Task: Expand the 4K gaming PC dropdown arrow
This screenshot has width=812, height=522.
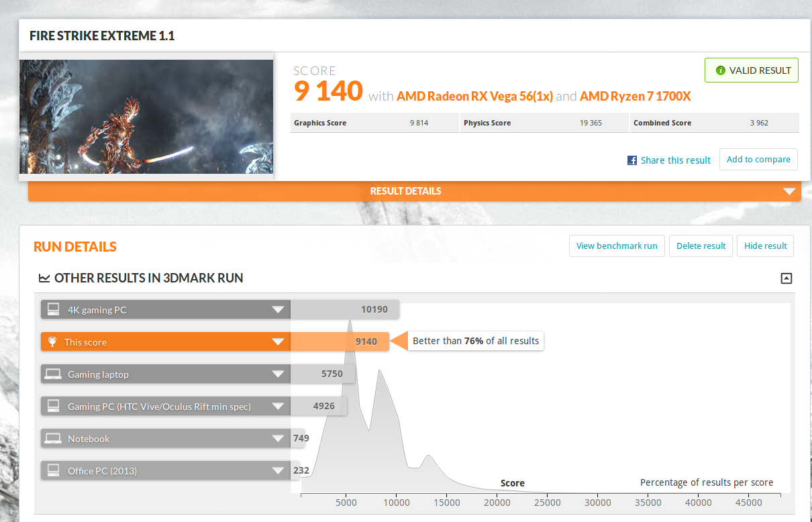Action: 278,310
